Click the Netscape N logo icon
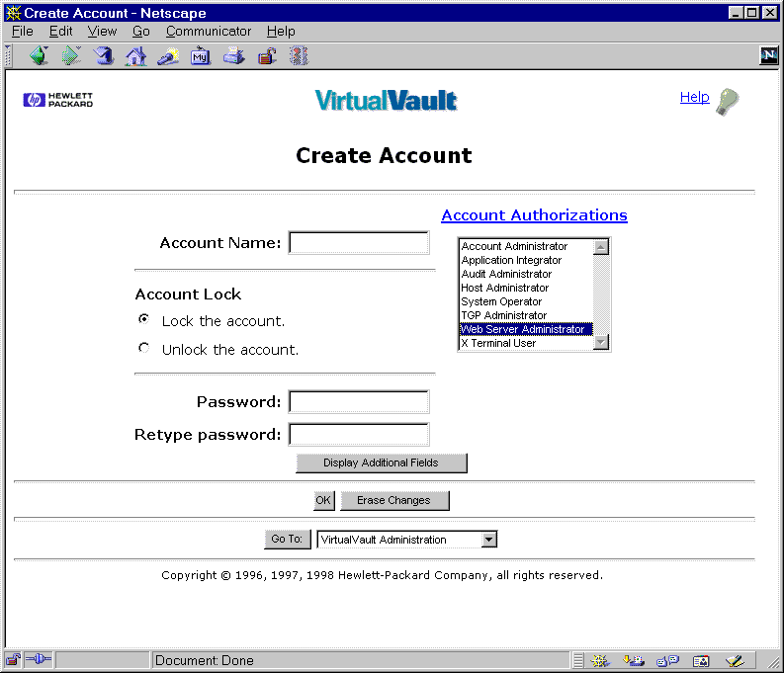Image resolution: width=784 pixels, height=673 pixels. [768, 55]
